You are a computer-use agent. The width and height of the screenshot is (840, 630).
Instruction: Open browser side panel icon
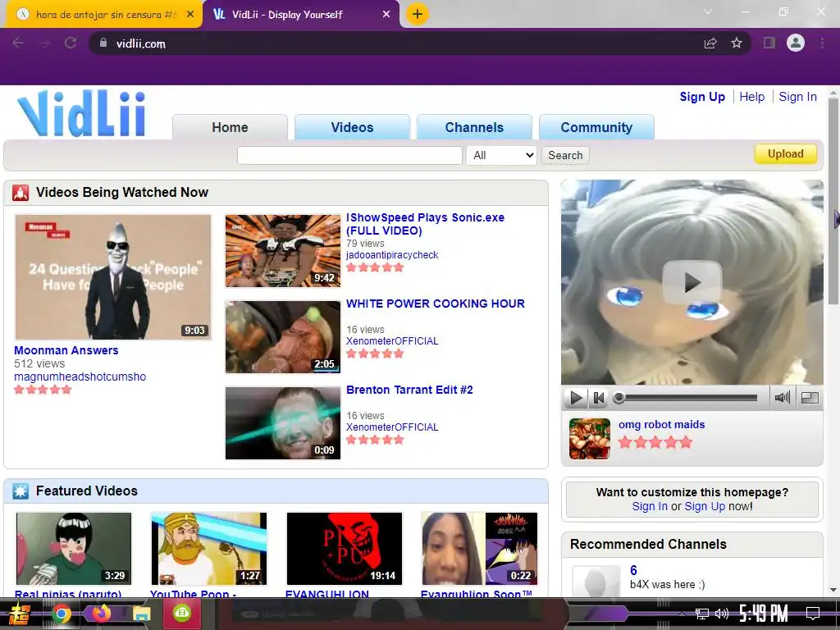click(769, 43)
